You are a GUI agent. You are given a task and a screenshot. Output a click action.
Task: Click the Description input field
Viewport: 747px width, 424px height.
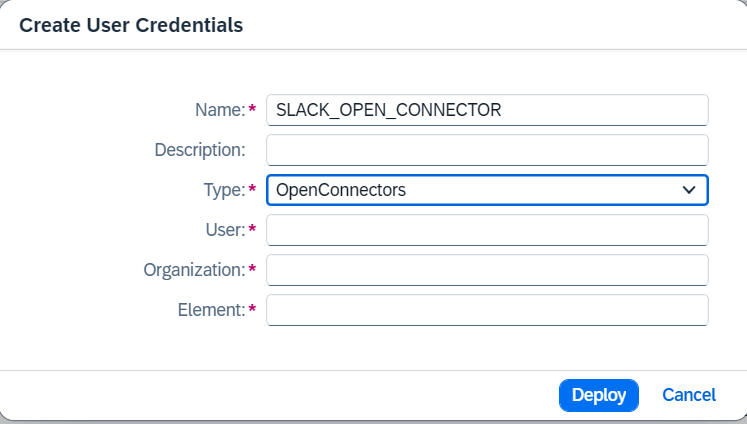click(487, 150)
